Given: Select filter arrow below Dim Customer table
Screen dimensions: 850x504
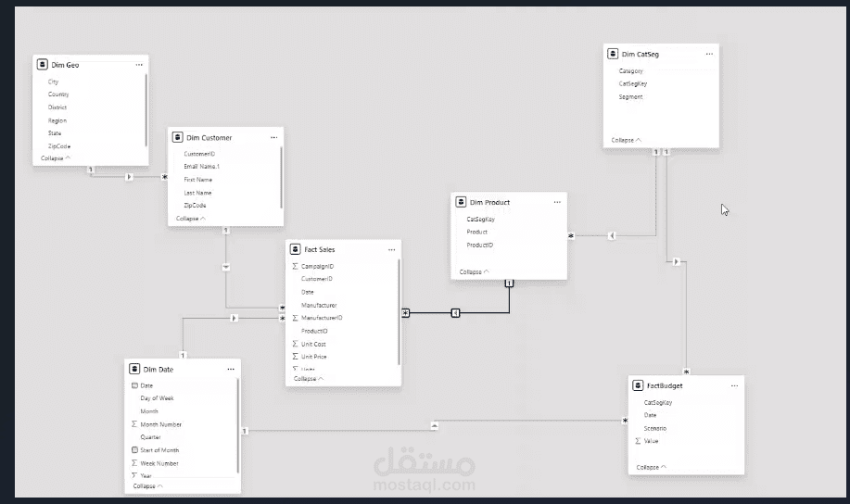Looking at the screenshot, I should [x=226, y=267].
